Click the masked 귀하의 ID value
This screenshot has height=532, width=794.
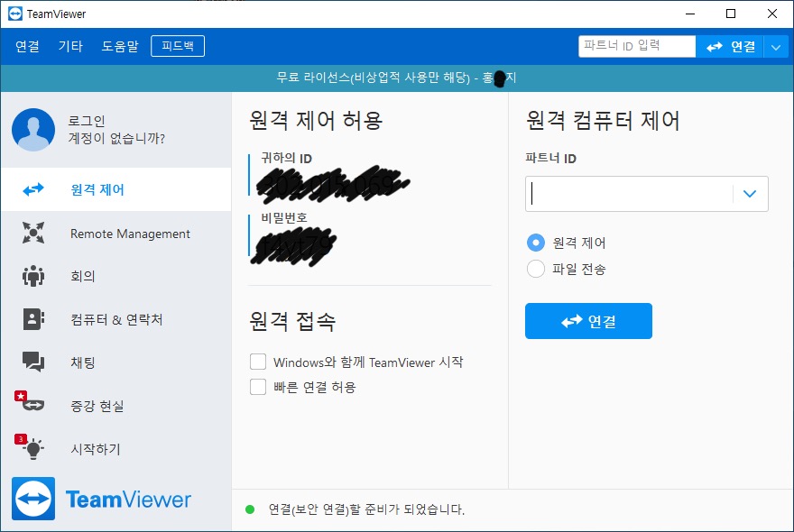click(333, 183)
